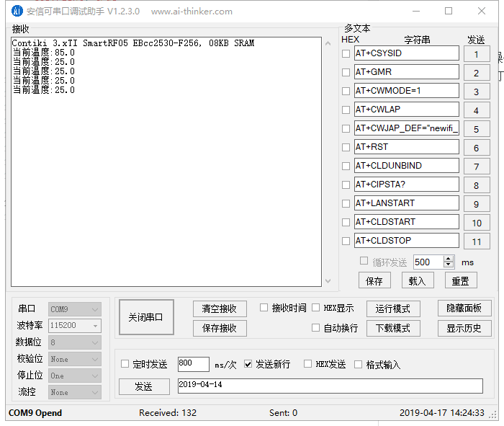Click the 重置 reset button
This screenshot has height=426, width=504.
point(461,280)
